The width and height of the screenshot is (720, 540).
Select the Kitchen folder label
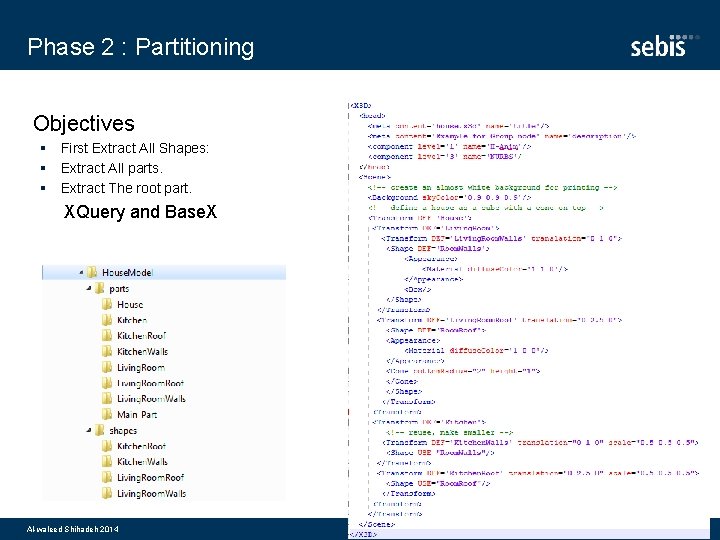132,320
